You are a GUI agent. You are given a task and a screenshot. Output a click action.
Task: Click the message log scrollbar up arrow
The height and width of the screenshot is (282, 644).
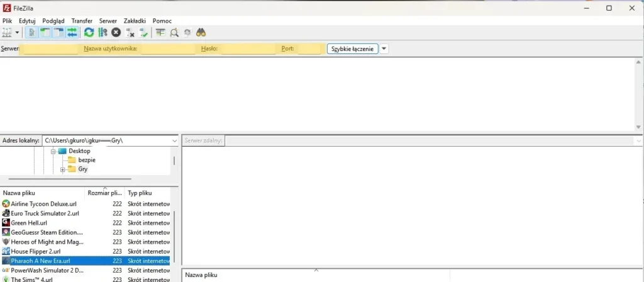638,62
